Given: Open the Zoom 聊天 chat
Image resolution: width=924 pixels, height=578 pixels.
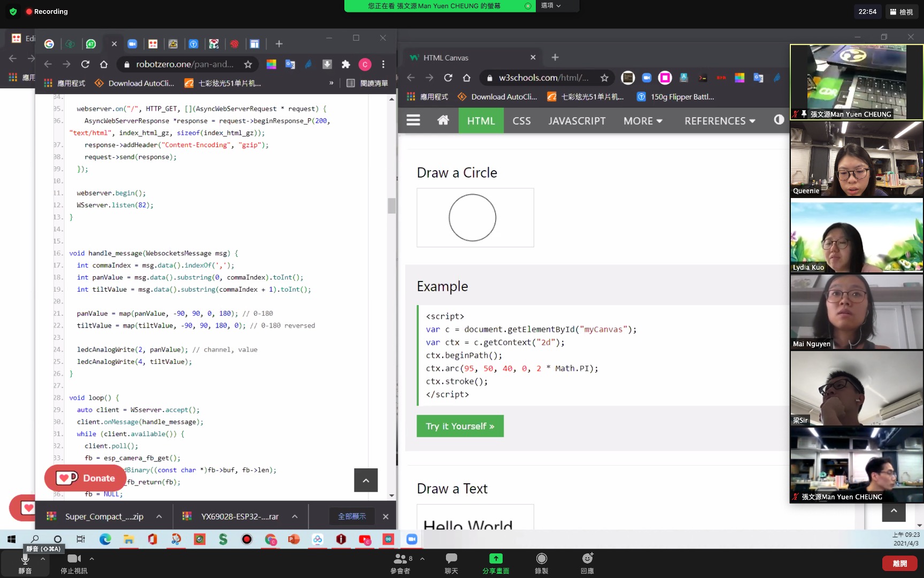Looking at the screenshot, I should tap(451, 564).
